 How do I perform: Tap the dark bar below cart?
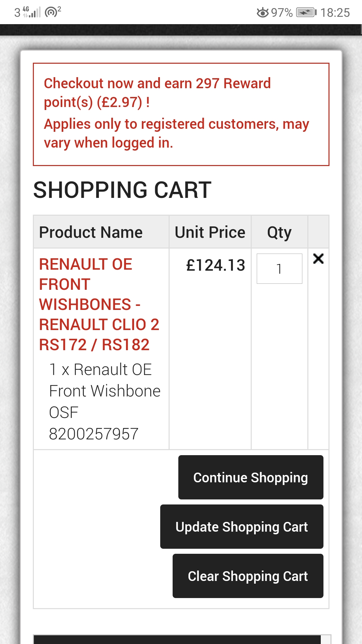pyautogui.click(x=177, y=639)
